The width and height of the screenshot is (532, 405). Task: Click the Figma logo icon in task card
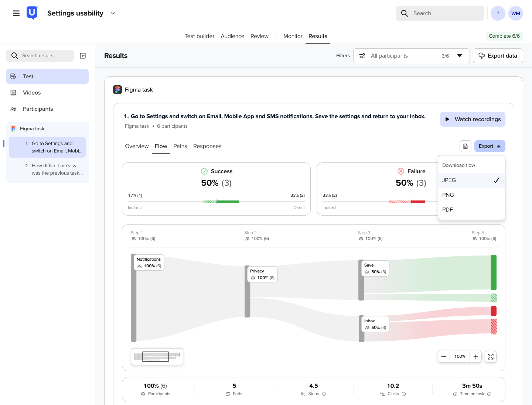(117, 90)
